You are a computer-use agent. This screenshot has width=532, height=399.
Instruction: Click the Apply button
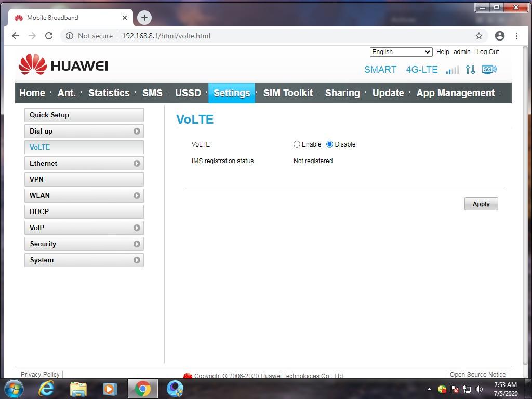(481, 204)
